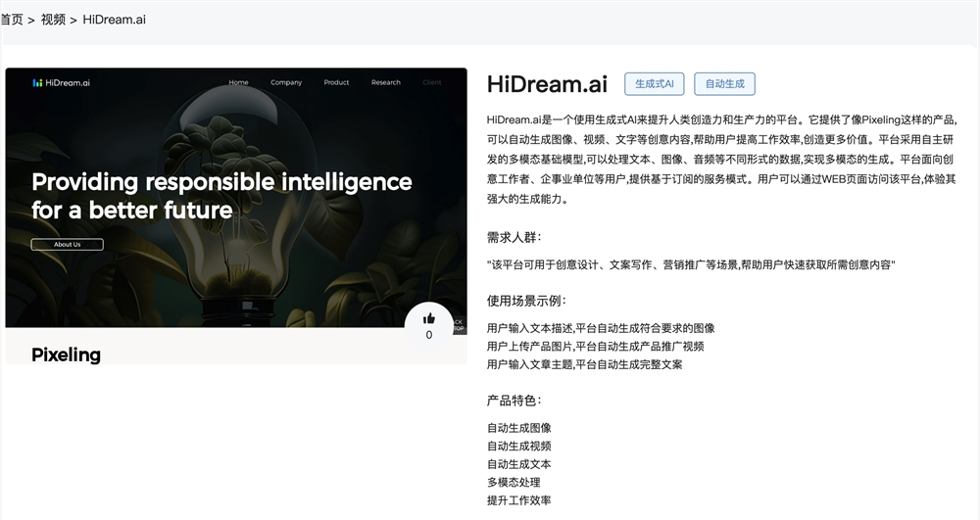980x520 pixels.
Task: Click the line 用户上传产品图片,平台自动生成产品推广视频
Action: (596, 347)
